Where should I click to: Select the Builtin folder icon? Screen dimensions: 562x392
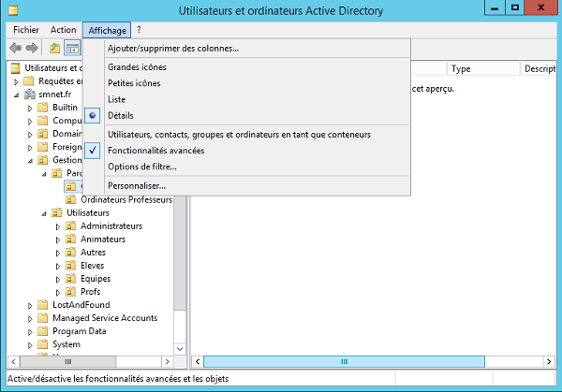point(43,108)
